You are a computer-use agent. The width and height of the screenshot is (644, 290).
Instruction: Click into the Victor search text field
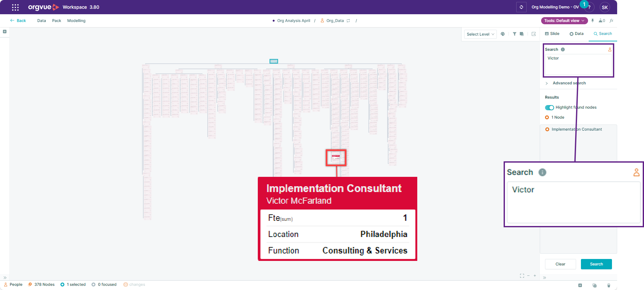click(578, 65)
